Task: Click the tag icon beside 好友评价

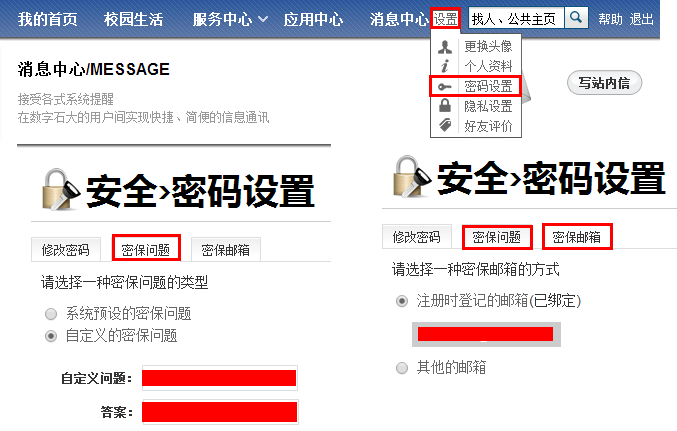Action: coord(445,125)
